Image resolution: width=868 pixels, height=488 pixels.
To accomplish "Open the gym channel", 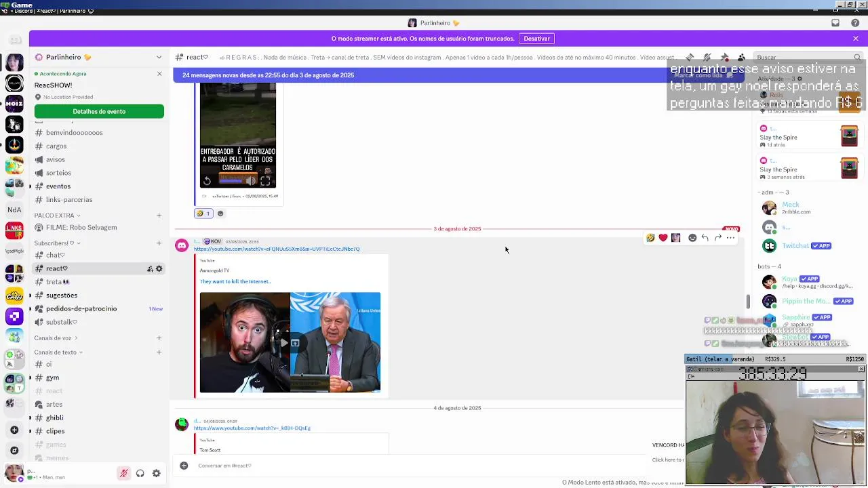I will (52, 378).
